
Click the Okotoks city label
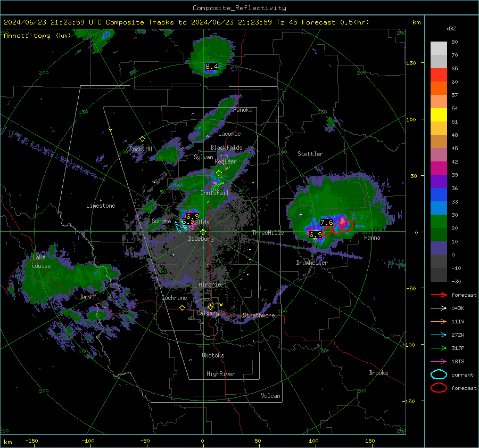[x=213, y=355]
